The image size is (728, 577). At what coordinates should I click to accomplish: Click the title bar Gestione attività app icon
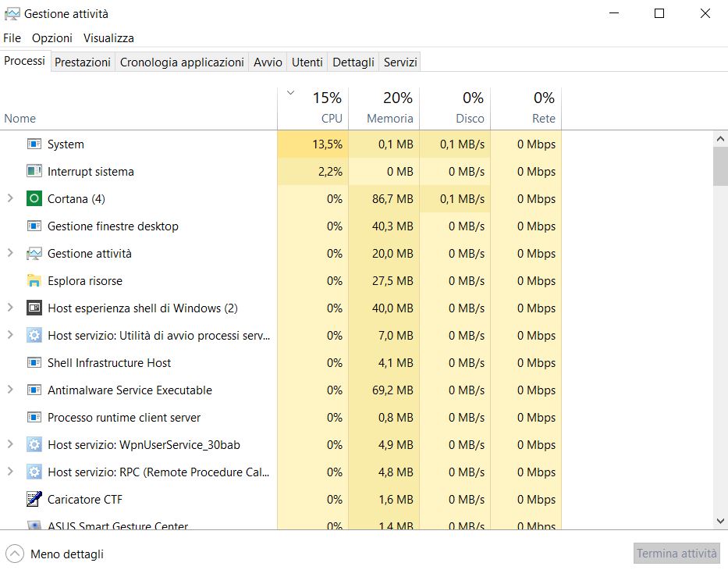[x=12, y=14]
